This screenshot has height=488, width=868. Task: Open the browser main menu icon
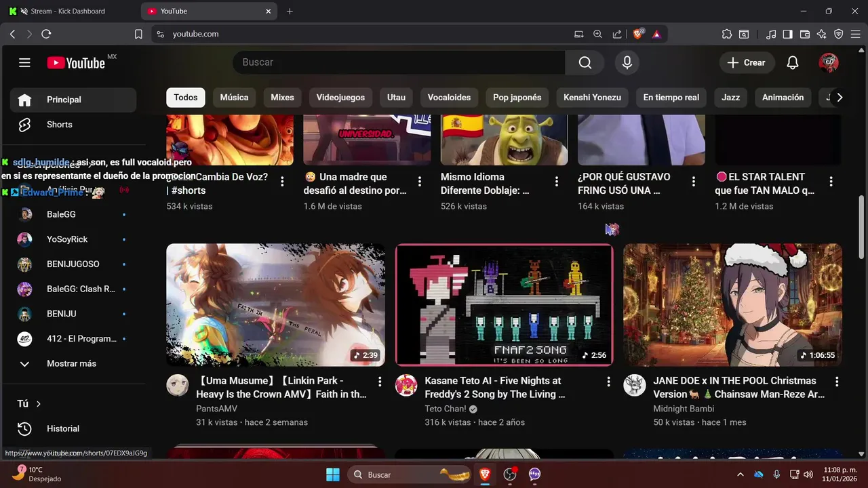tap(854, 34)
